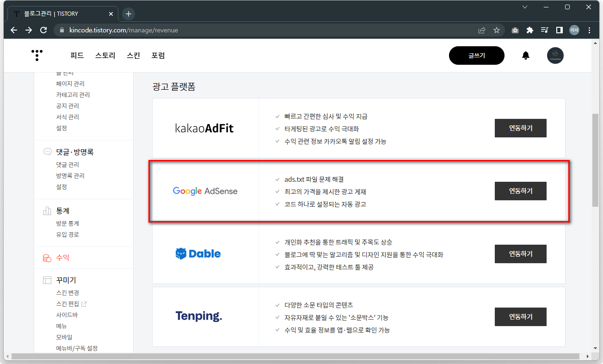
Task: Open 공지 관리 in sidebar
Action: pyautogui.click(x=68, y=106)
